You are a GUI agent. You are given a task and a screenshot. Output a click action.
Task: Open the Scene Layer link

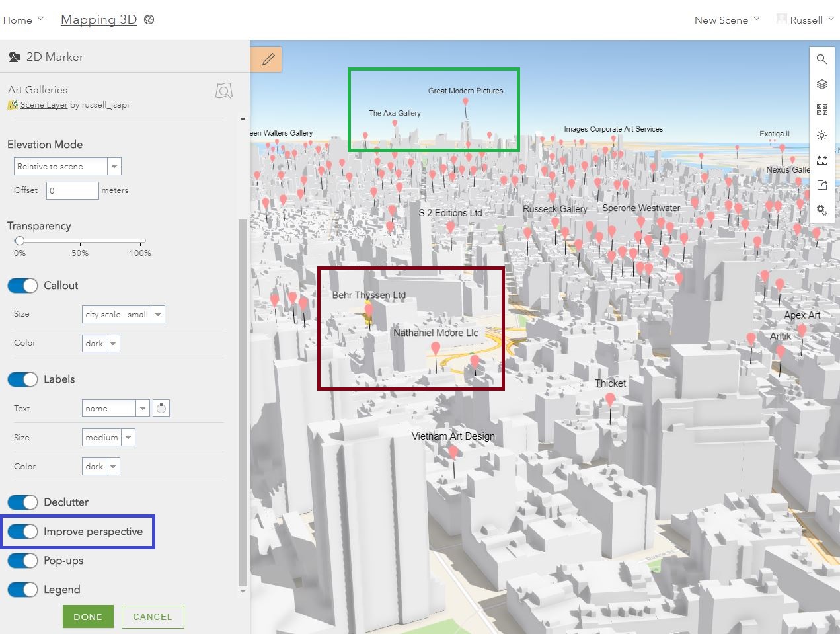click(x=44, y=105)
